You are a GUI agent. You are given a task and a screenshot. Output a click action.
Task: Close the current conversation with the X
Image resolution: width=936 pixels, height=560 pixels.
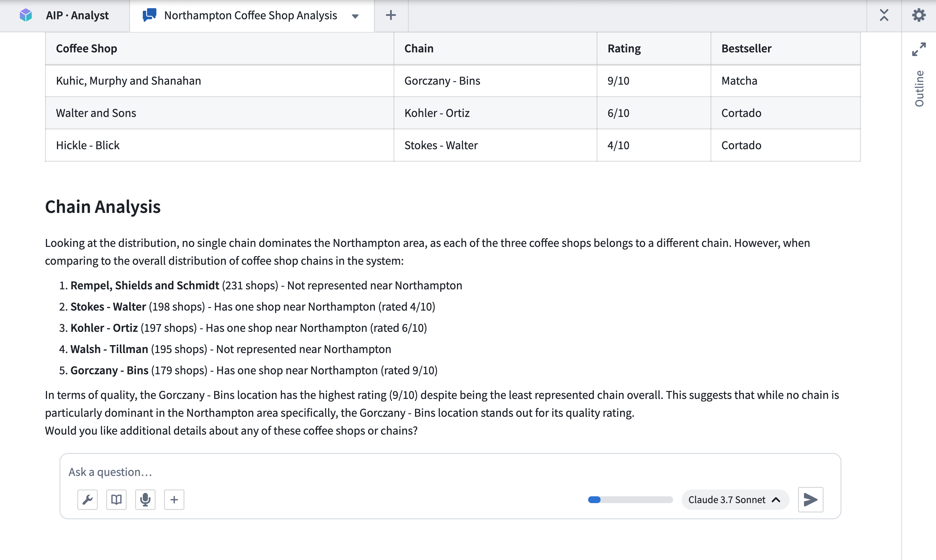coord(884,15)
